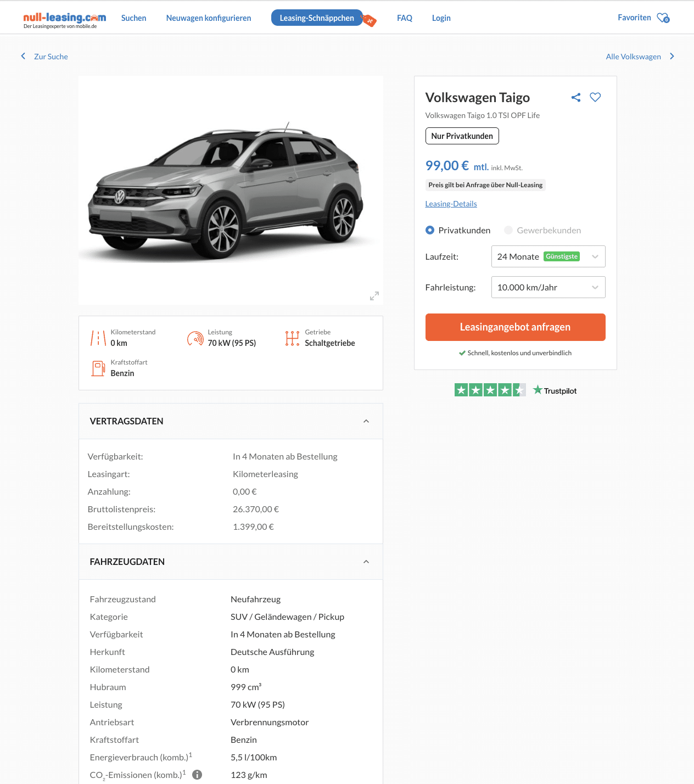Screen dimensions: 694x784
Task: Open the Leasing-Details link
Action: 451,204
